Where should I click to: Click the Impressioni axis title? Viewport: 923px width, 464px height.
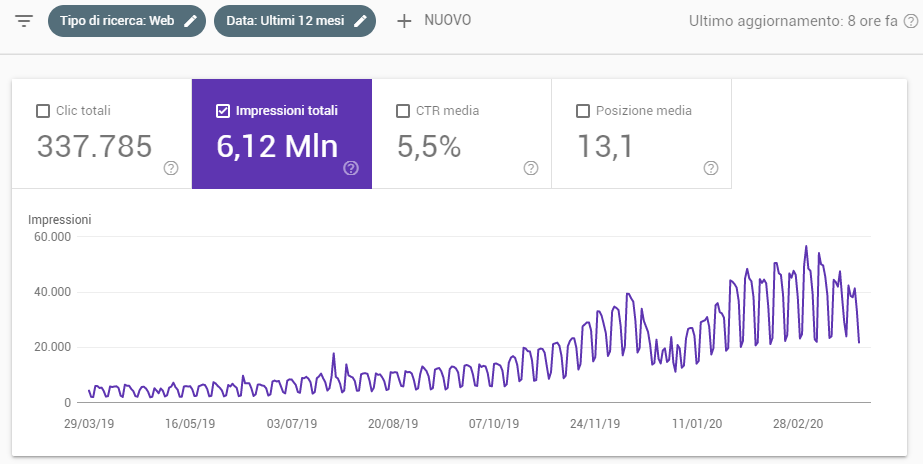coord(59,220)
